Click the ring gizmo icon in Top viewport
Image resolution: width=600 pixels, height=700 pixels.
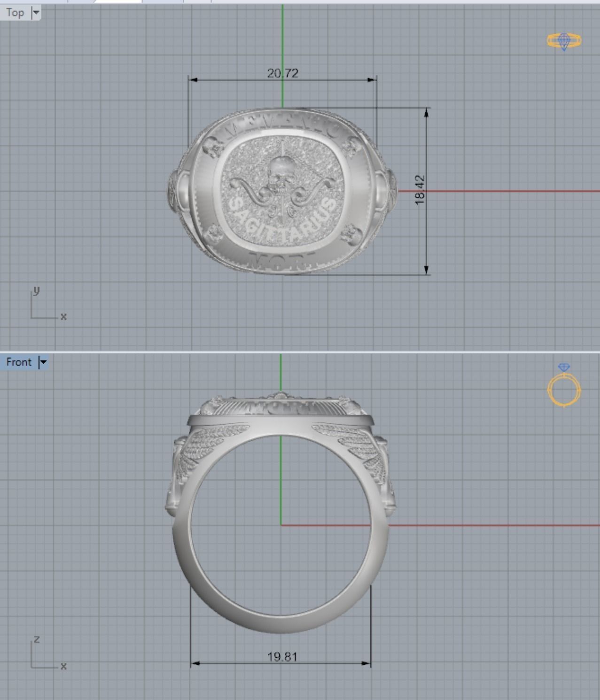[564, 41]
